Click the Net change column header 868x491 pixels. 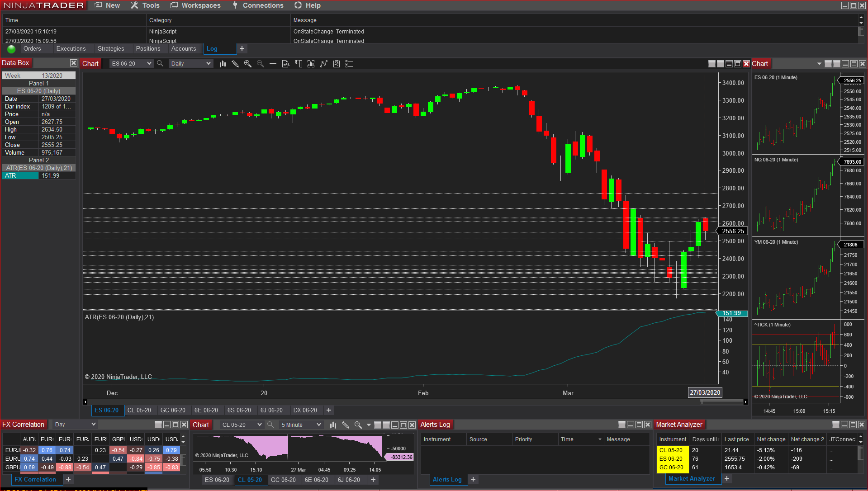(x=771, y=439)
